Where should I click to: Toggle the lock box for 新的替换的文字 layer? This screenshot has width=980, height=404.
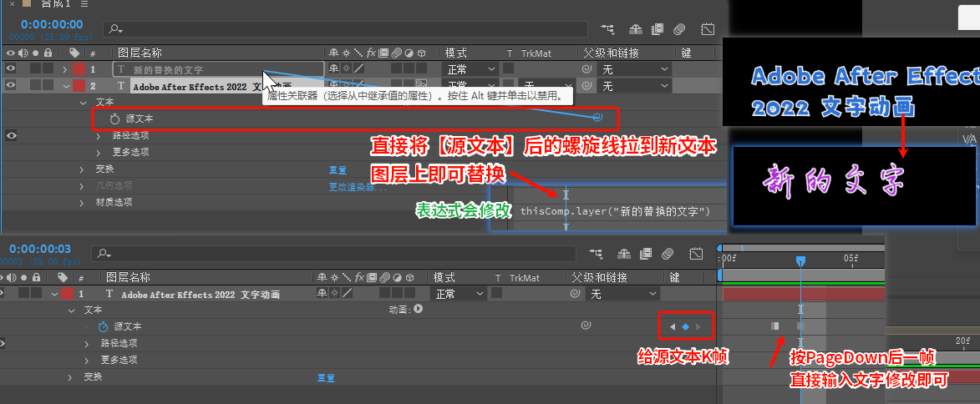click(x=48, y=68)
